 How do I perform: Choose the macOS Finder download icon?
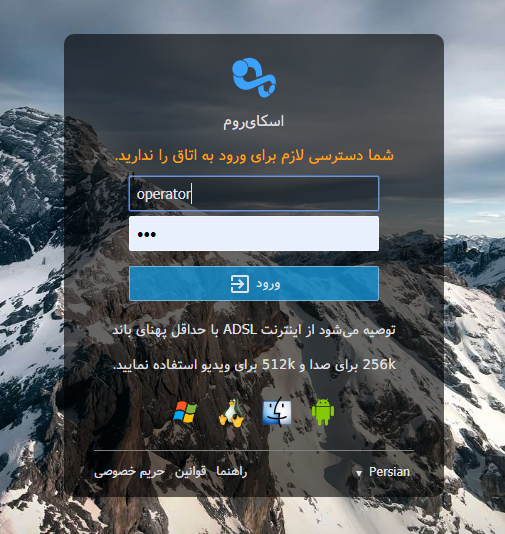pyautogui.click(x=277, y=412)
